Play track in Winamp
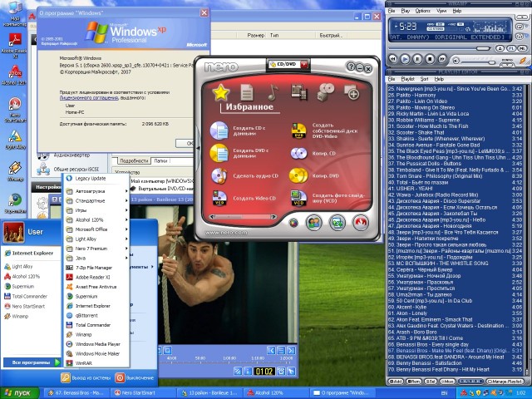Screen dimensions: 532x399 click(x=405, y=59)
